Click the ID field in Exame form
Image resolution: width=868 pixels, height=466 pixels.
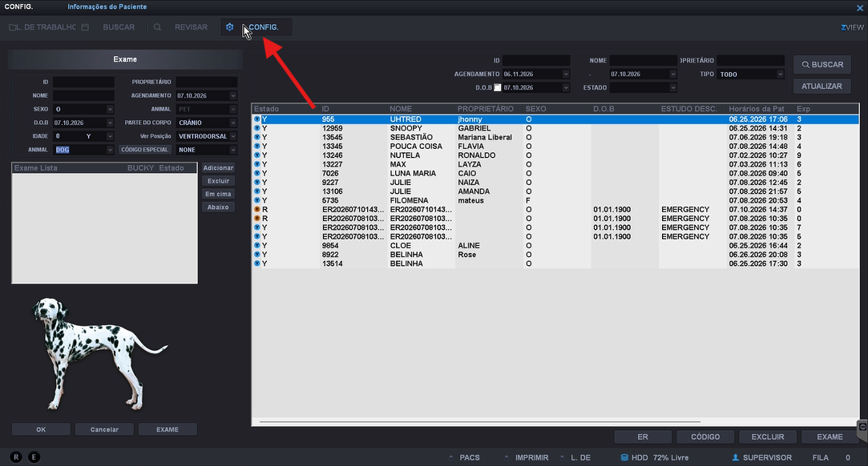point(83,82)
